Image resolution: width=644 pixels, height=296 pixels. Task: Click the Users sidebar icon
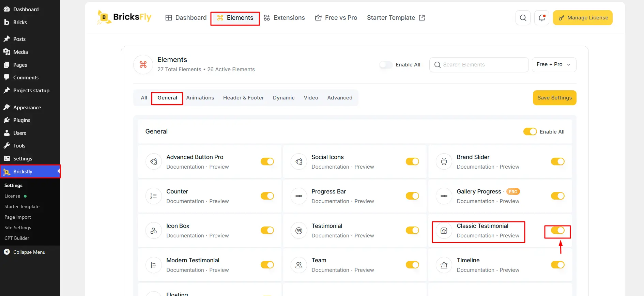point(7,133)
